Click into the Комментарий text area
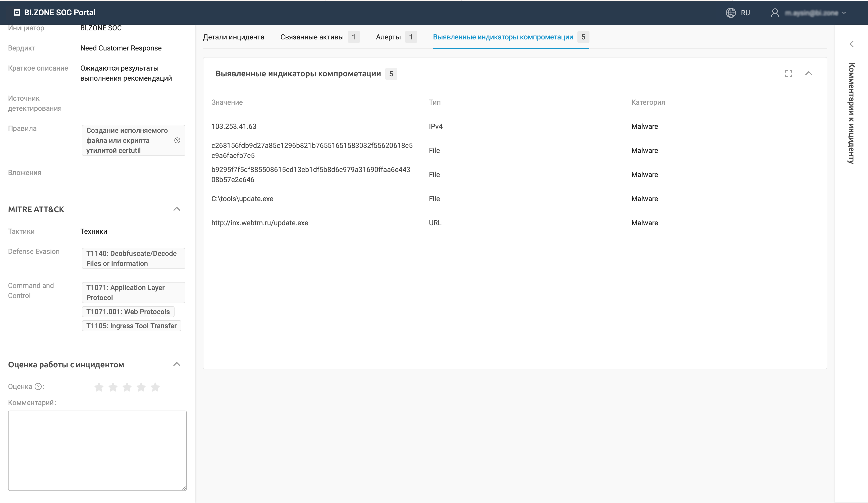Viewport: 868px width, 503px height. click(97, 450)
